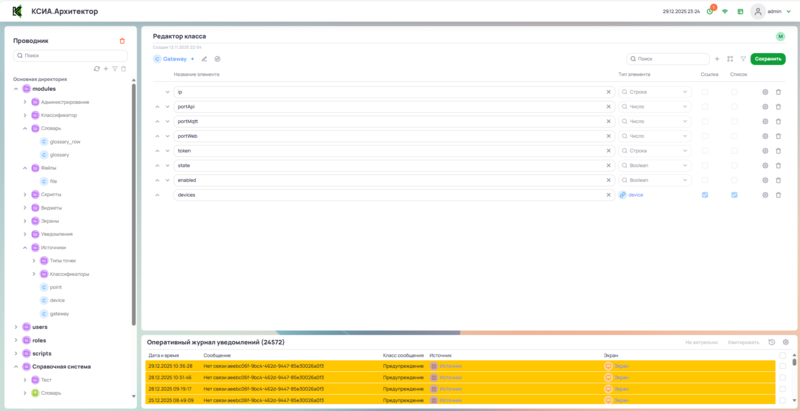800x411 pixels.
Task: Uncheck the Список checkbox for devices row
Action: click(x=734, y=195)
